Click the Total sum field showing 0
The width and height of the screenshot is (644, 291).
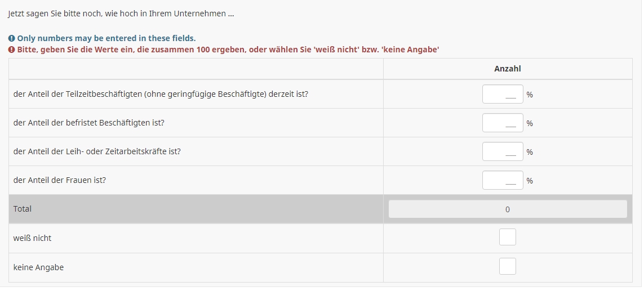pyautogui.click(x=507, y=209)
